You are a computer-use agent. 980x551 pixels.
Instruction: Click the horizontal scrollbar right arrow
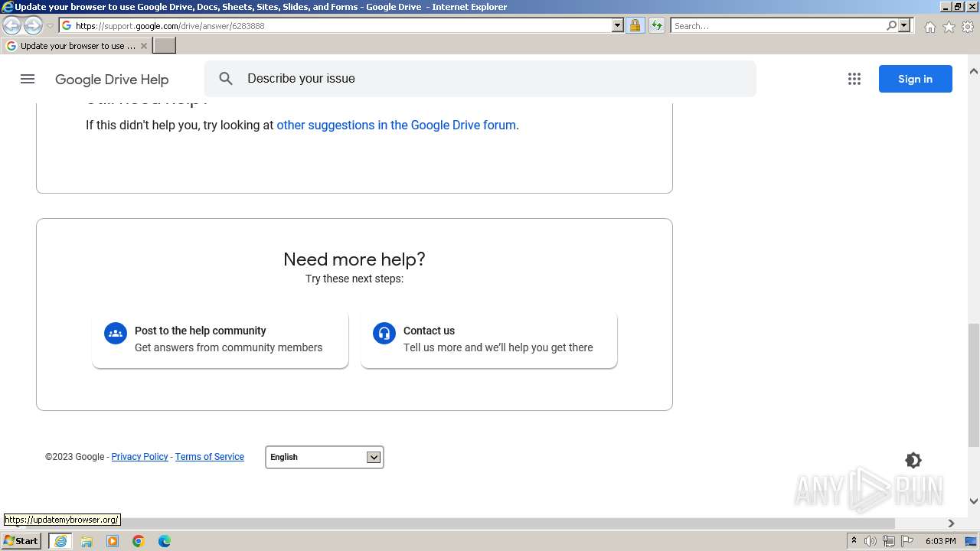point(951,523)
